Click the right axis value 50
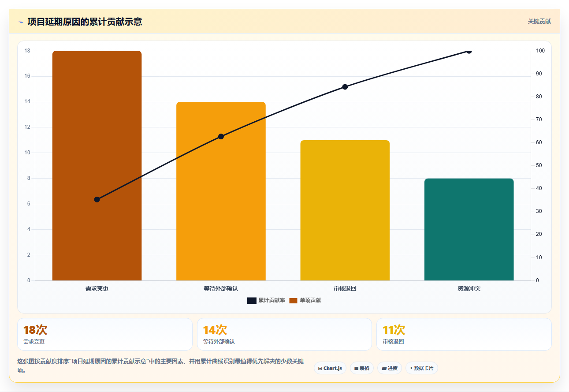The width and height of the screenshot is (569, 392). pos(539,165)
